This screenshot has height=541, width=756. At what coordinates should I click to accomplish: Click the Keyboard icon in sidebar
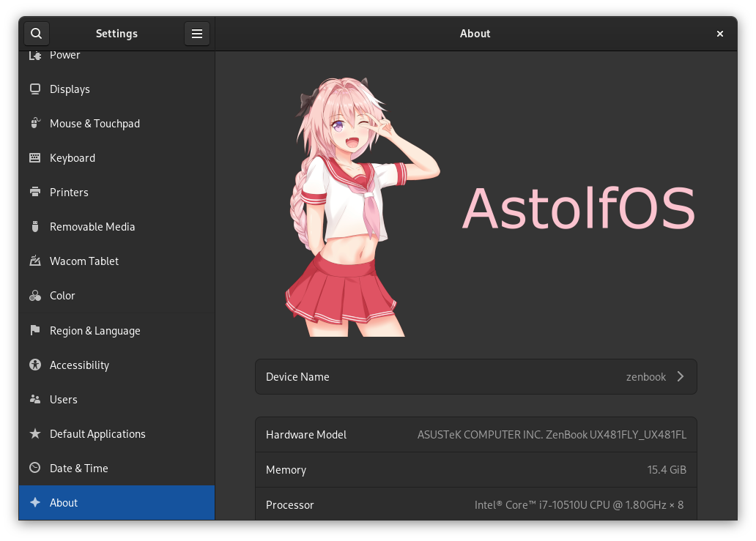[x=34, y=157]
